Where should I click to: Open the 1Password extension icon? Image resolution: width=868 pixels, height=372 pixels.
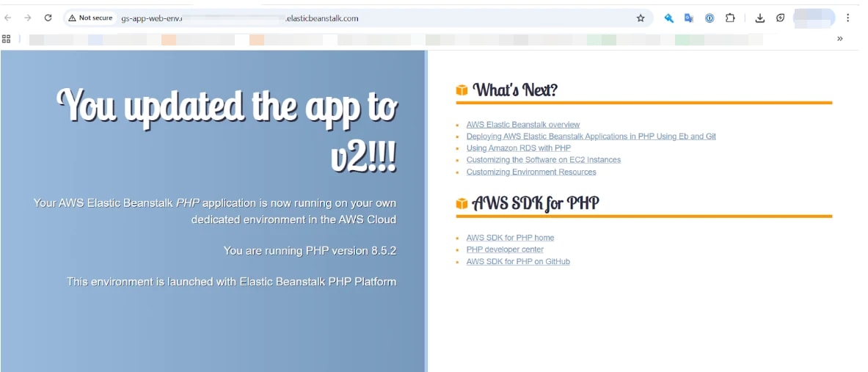coord(709,18)
